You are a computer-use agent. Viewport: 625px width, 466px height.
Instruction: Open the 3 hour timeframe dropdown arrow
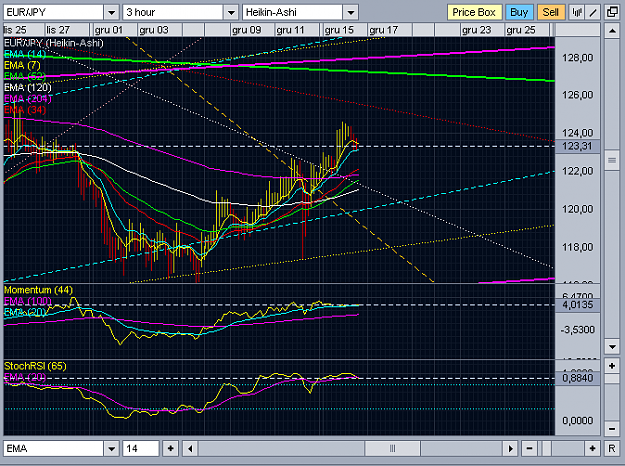click(x=231, y=12)
